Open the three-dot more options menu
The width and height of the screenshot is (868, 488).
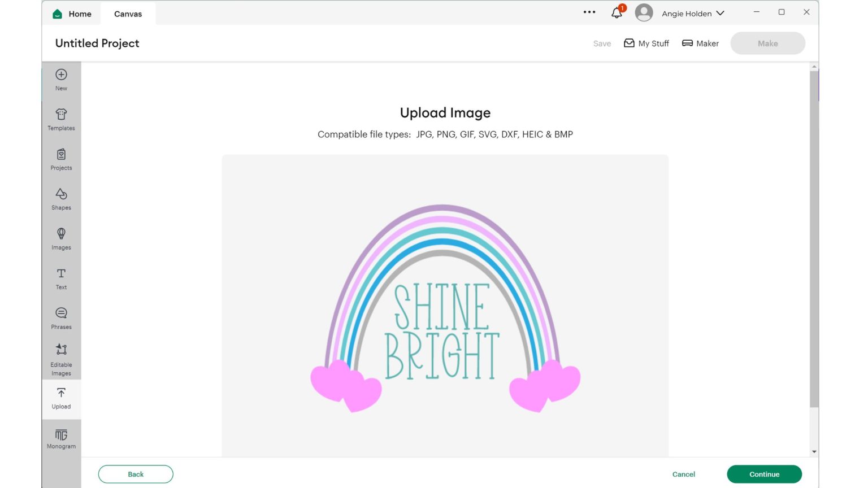click(x=589, y=12)
